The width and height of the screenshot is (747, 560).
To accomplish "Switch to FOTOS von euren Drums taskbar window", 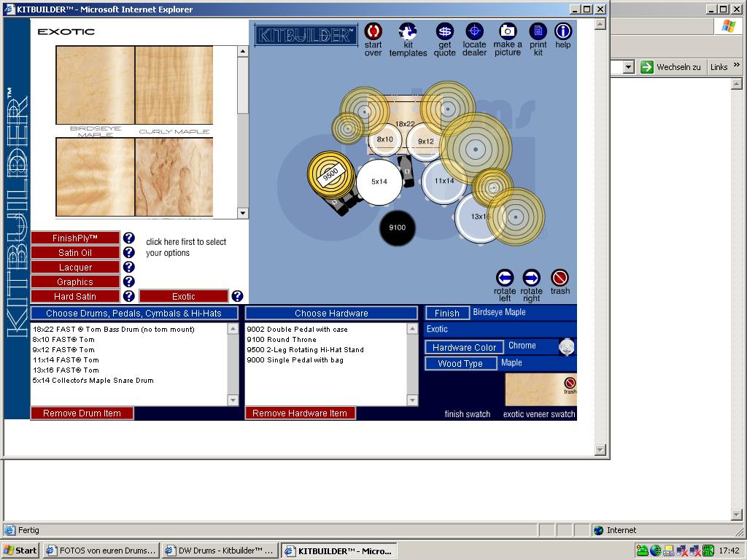I will click(101, 551).
